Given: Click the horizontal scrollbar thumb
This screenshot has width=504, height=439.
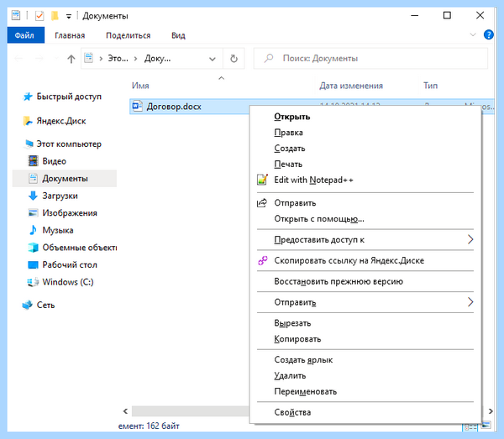Looking at the screenshot, I should [191, 411].
